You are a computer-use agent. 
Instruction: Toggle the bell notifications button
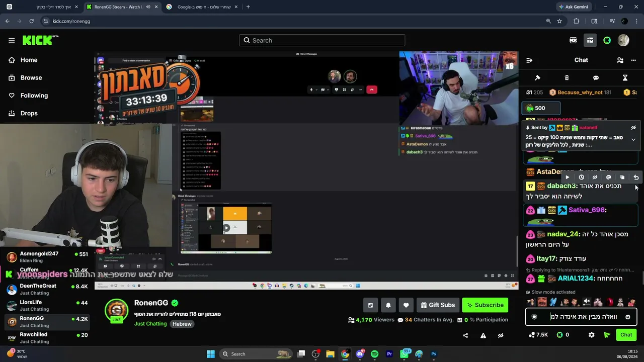click(388, 305)
